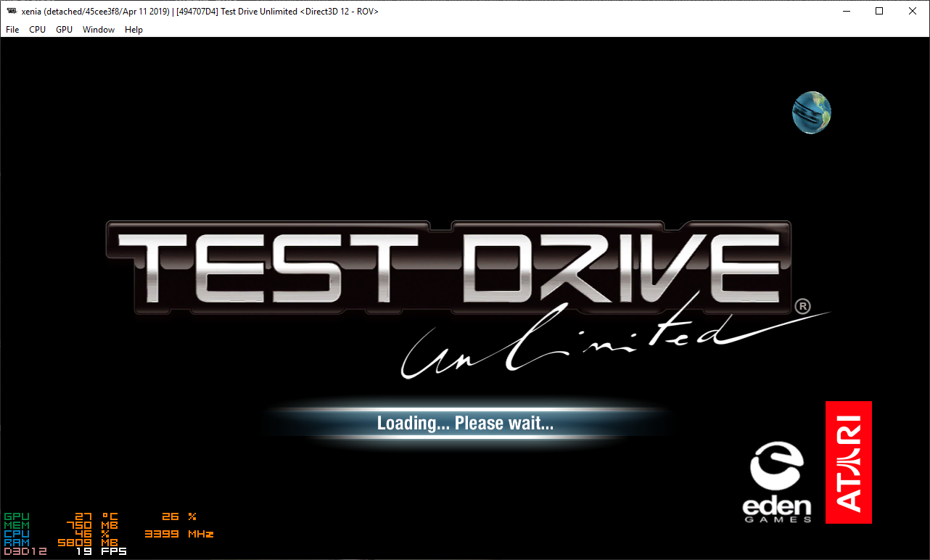Click the xenia app icon in title bar
This screenshot has width=930, height=560.
(12, 11)
